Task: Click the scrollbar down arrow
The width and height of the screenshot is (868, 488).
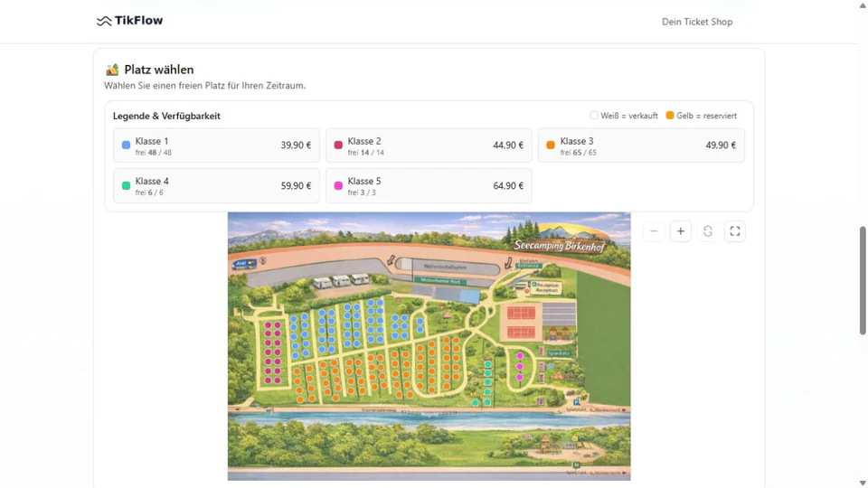Action: tap(863, 483)
